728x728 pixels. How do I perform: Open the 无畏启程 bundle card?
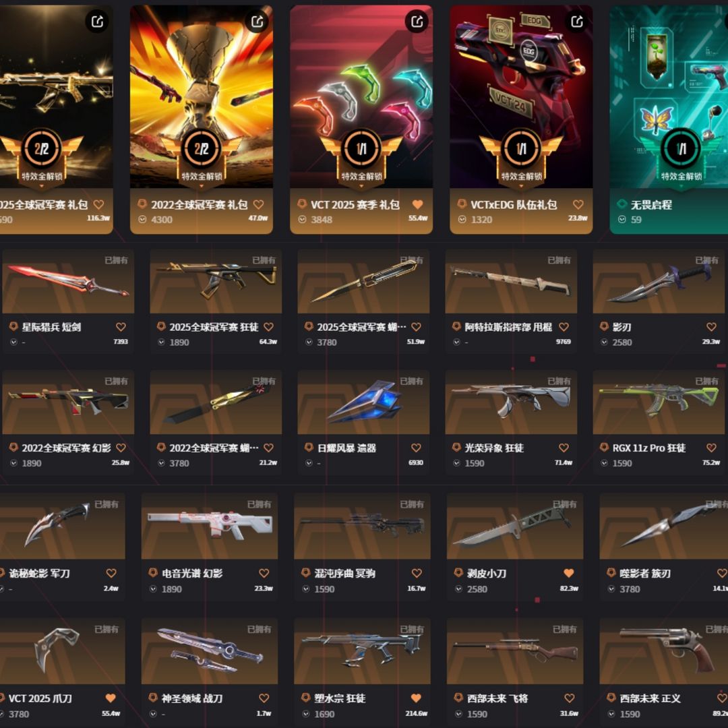point(669,119)
